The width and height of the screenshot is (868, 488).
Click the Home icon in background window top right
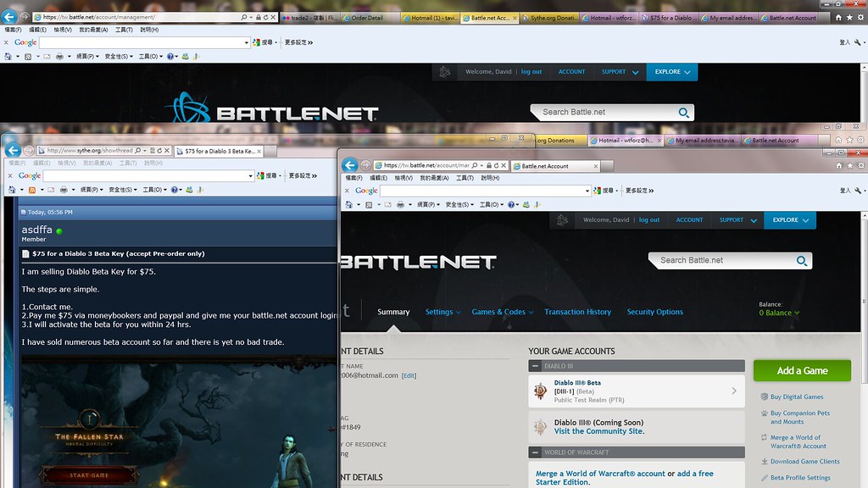tap(838, 18)
